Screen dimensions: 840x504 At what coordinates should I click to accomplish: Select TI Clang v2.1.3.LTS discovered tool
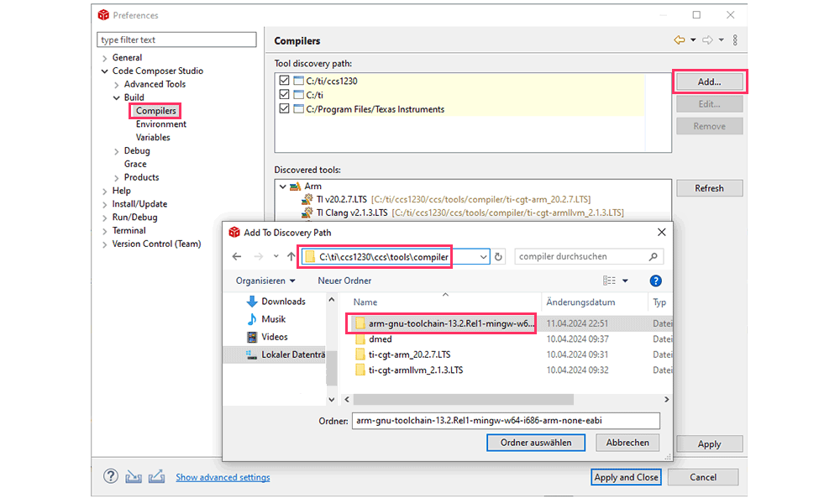click(462, 213)
